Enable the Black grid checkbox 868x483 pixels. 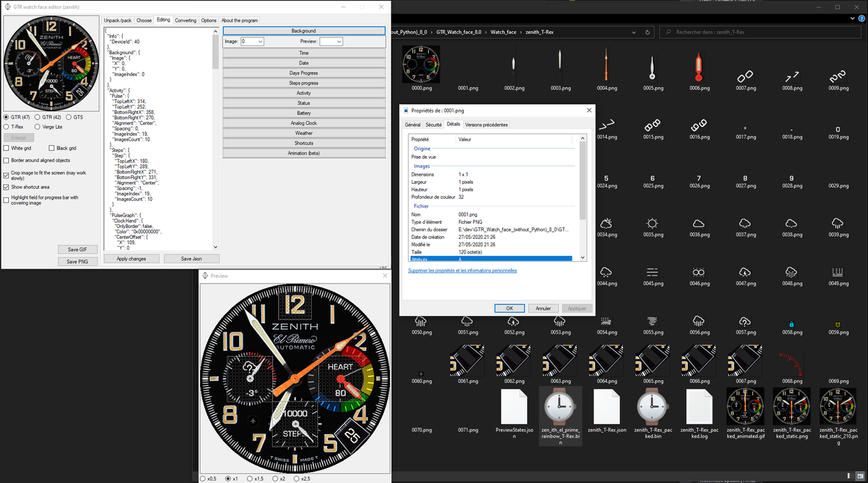(x=52, y=148)
